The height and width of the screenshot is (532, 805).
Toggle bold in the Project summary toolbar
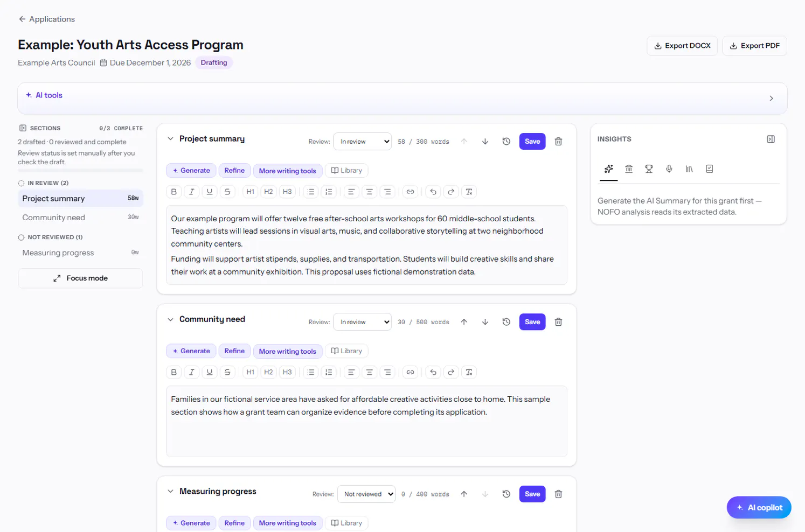point(174,192)
